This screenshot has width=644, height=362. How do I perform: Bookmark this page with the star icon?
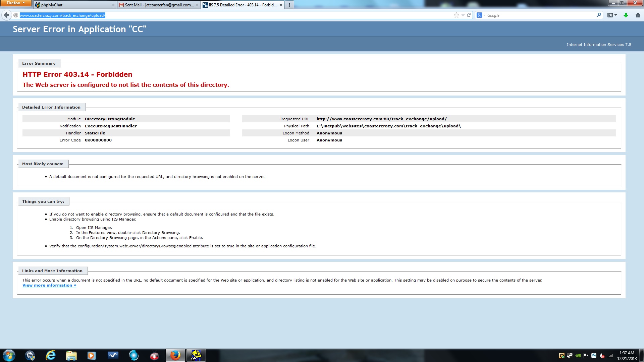456,15
